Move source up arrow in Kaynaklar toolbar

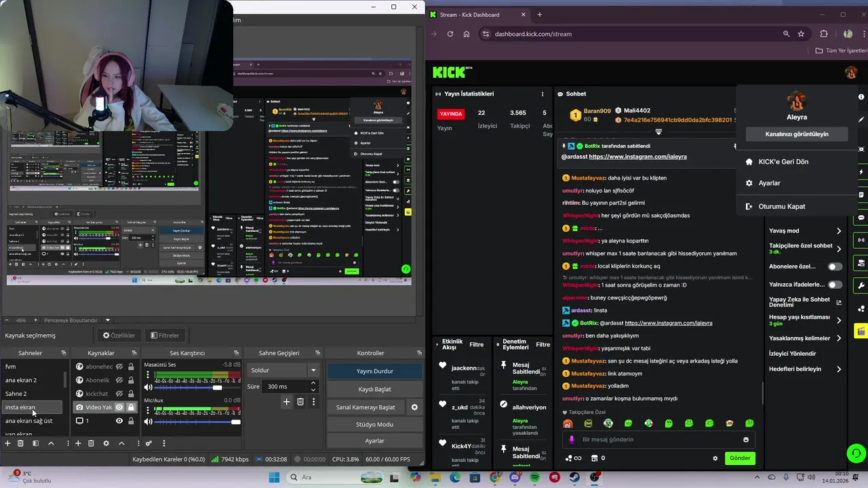click(121, 443)
